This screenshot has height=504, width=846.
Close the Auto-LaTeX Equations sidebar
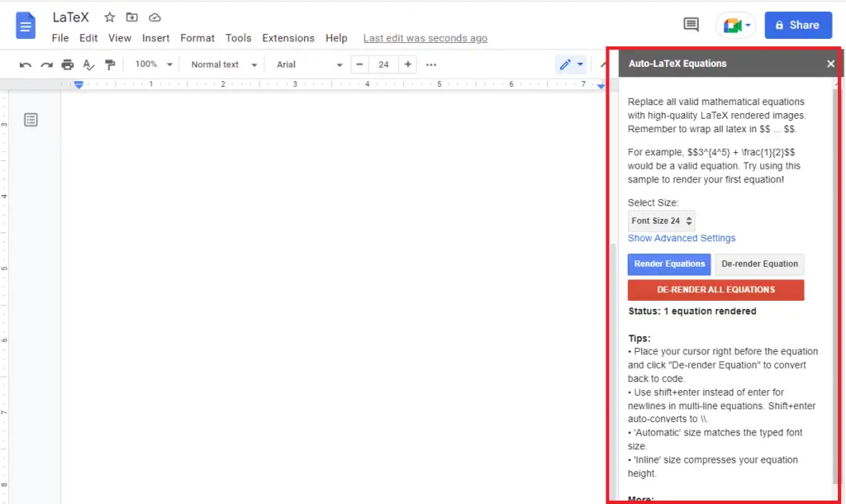click(830, 63)
